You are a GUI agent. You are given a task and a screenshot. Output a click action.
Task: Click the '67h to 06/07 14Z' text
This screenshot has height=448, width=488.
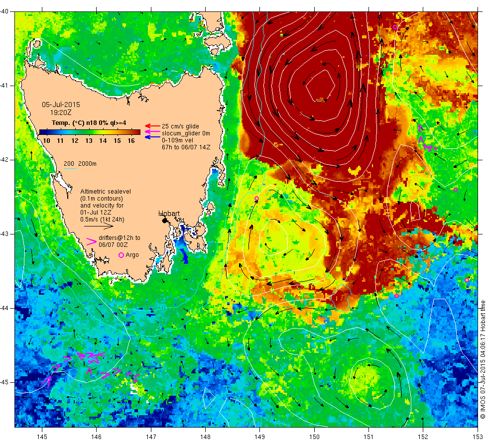point(186,147)
